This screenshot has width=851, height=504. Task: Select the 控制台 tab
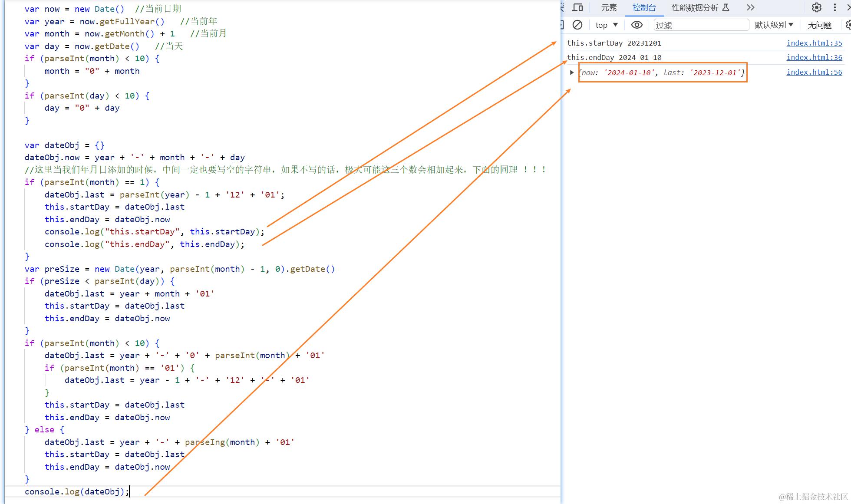[644, 8]
